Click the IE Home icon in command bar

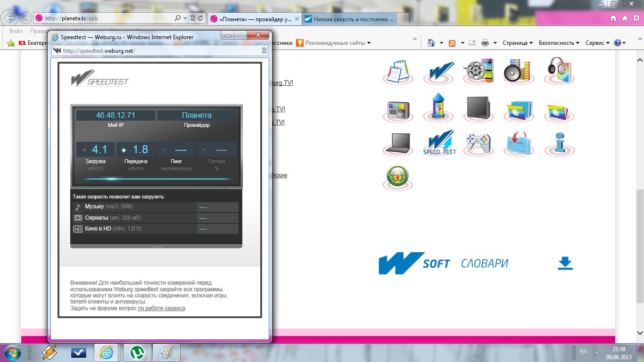click(x=431, y=43)
